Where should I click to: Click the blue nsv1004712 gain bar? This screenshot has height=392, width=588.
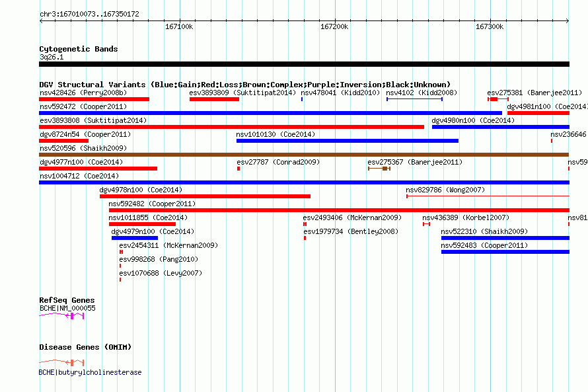tap(304, 182)
